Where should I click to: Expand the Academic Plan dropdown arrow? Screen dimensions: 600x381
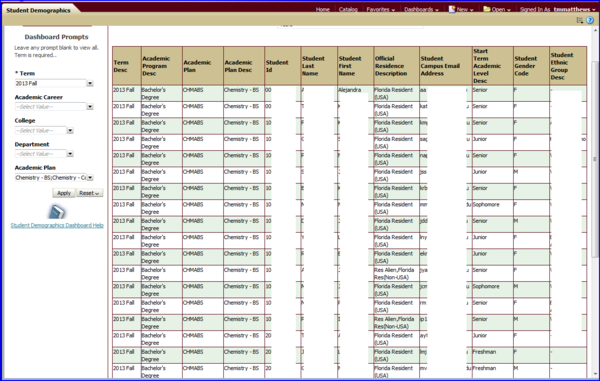tap(90, 177)
